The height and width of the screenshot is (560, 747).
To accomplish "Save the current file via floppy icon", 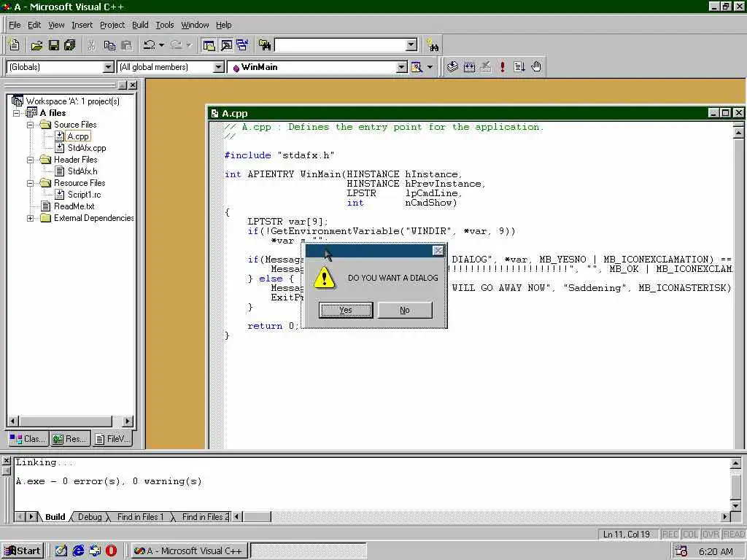I will (x=54, y=45).
